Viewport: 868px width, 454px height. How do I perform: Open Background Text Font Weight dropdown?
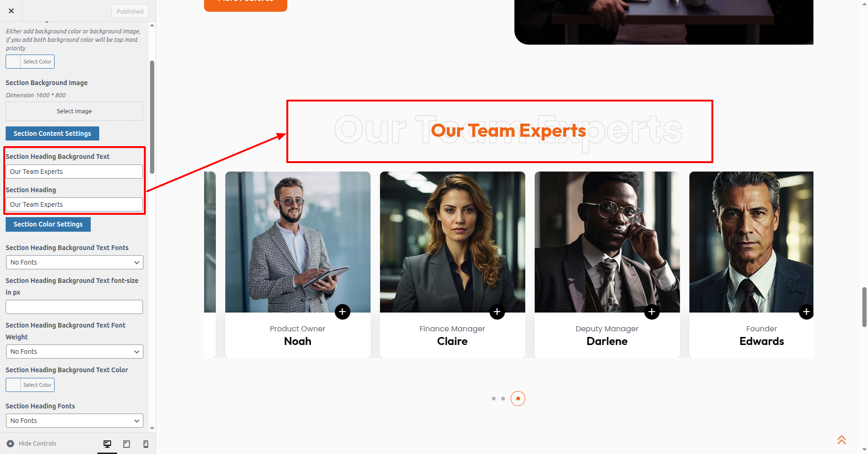pos(74,352)
